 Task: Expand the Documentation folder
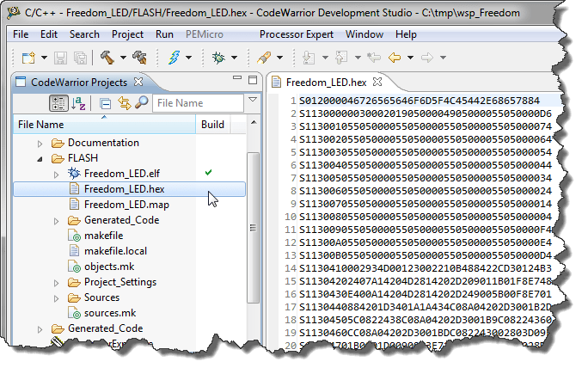40,144
